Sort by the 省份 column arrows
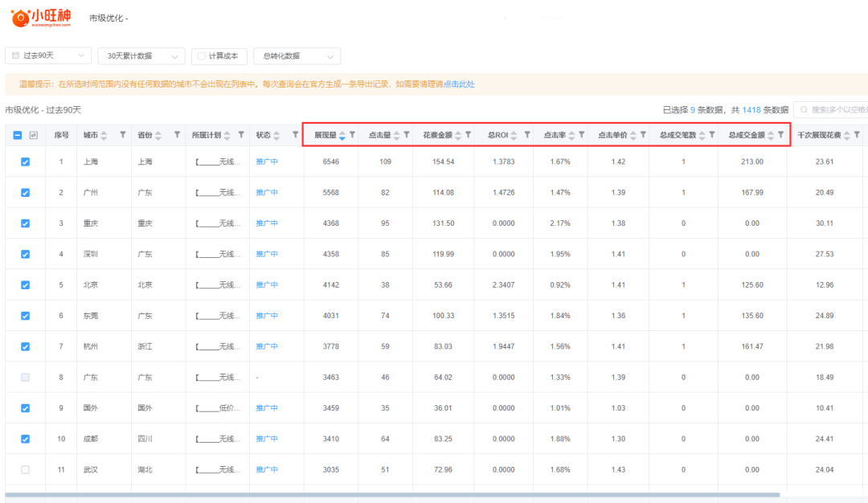 (158, 136)
